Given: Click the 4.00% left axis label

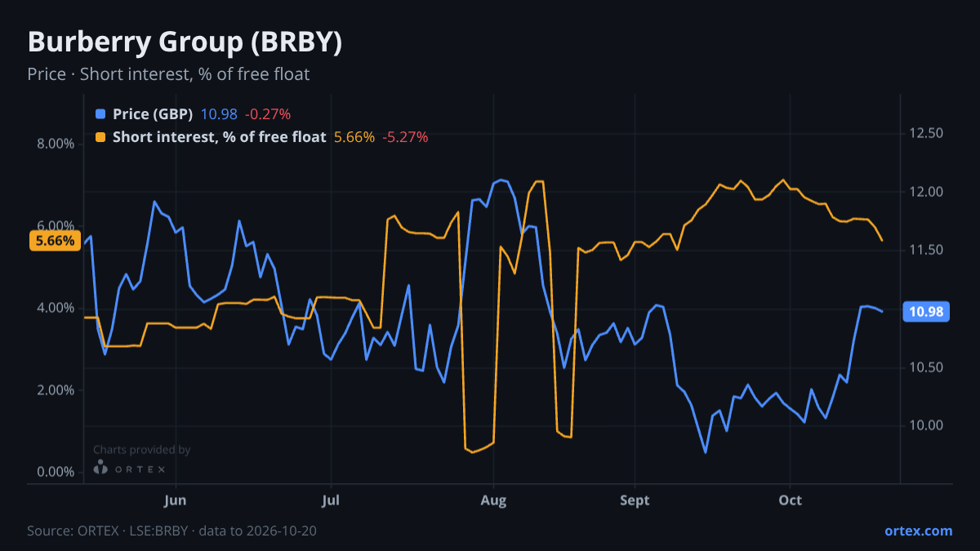Looking at the screenshot, I should (56, 308).
